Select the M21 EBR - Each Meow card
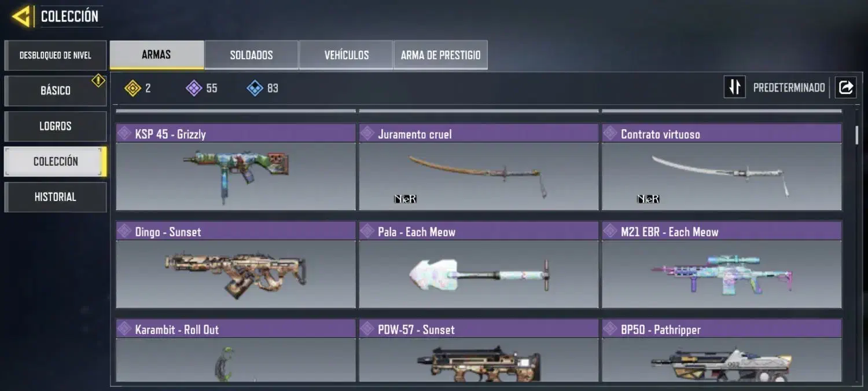Image resolution: width=868 pixels, height=391 pixels. click(x=722, y=265)
